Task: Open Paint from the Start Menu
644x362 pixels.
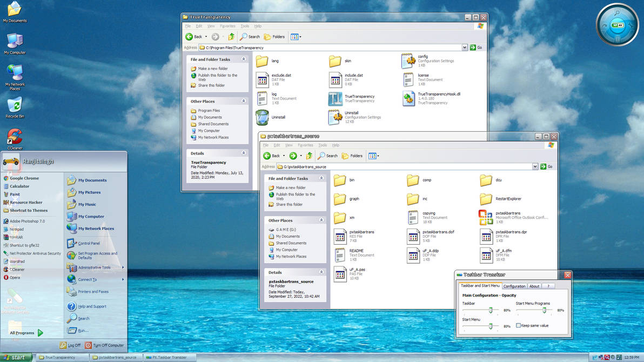Action: [x=15, y=194]
